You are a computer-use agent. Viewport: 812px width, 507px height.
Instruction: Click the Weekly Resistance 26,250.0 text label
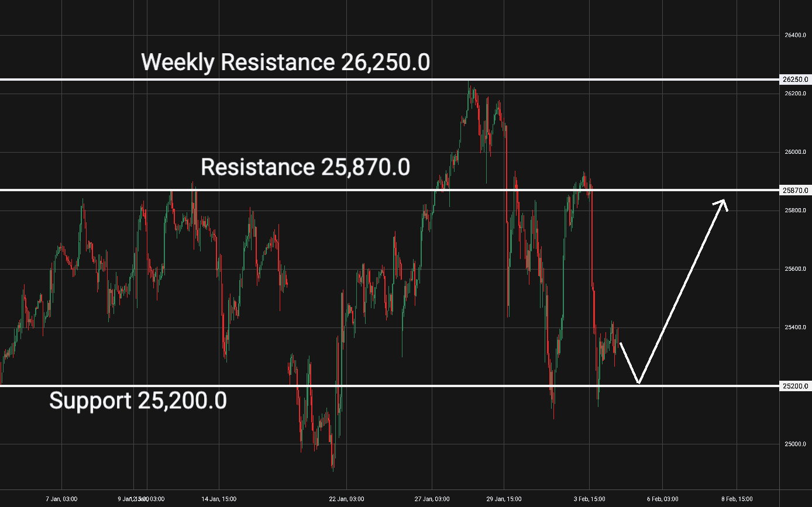pos(285,62)
